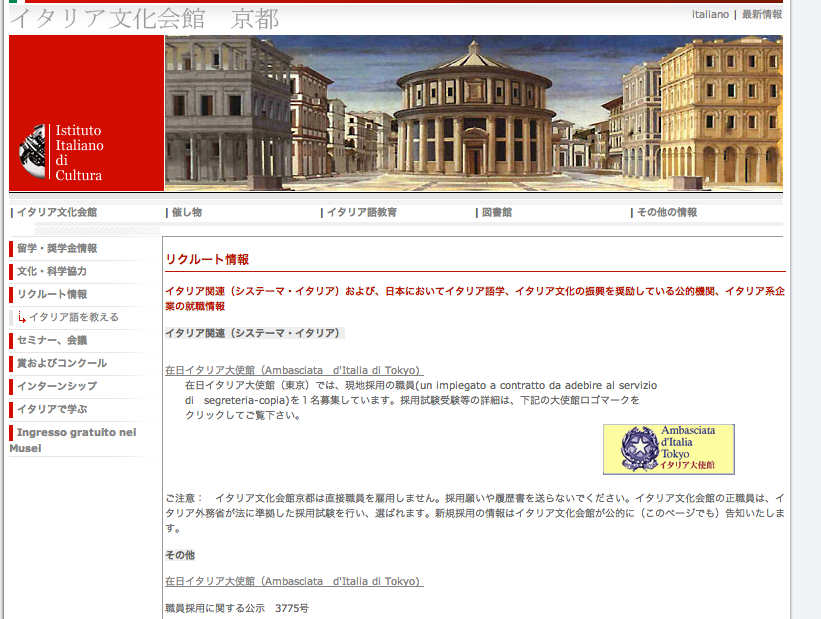Image resolution: width=821 pixels, height=619 pixels.
Task: Click the リクルート情報 page heading
Action: pos(207,259)
